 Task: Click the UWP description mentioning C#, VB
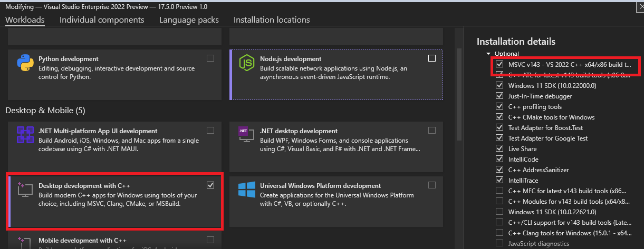(x=338, y=200)
